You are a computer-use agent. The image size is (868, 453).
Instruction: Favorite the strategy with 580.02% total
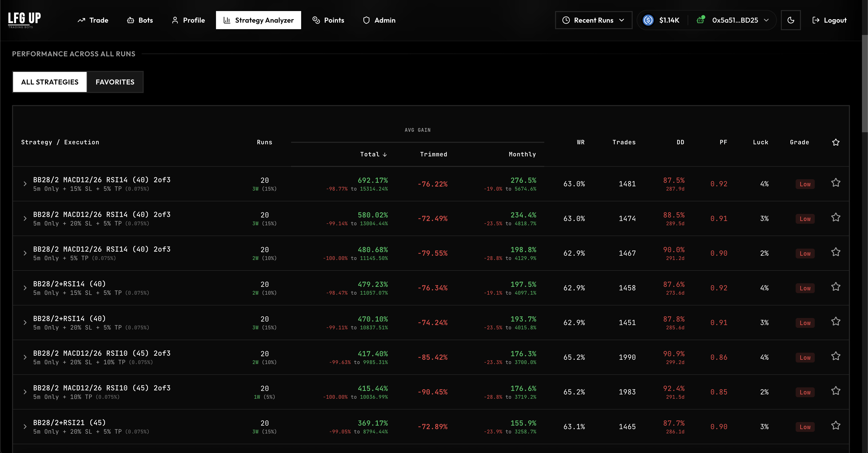coord(836,217)
